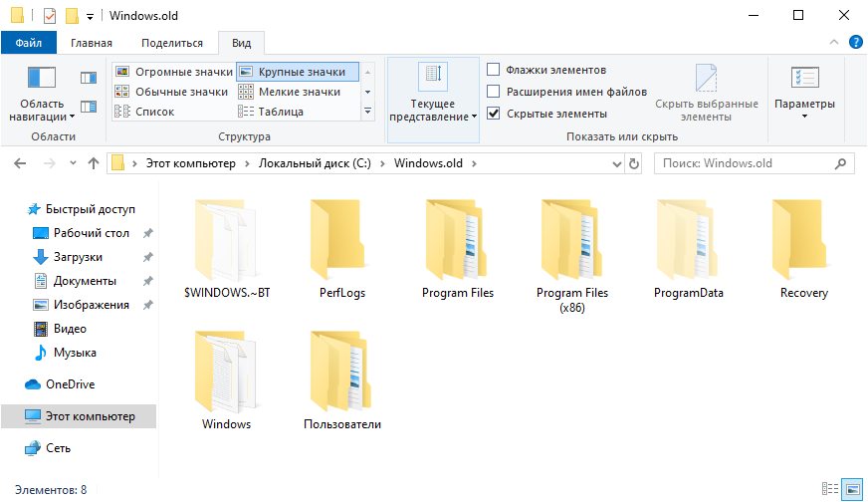Click the up-arrow parent folder button
Screen dimensions: 868x502
[x=93, y=163]
